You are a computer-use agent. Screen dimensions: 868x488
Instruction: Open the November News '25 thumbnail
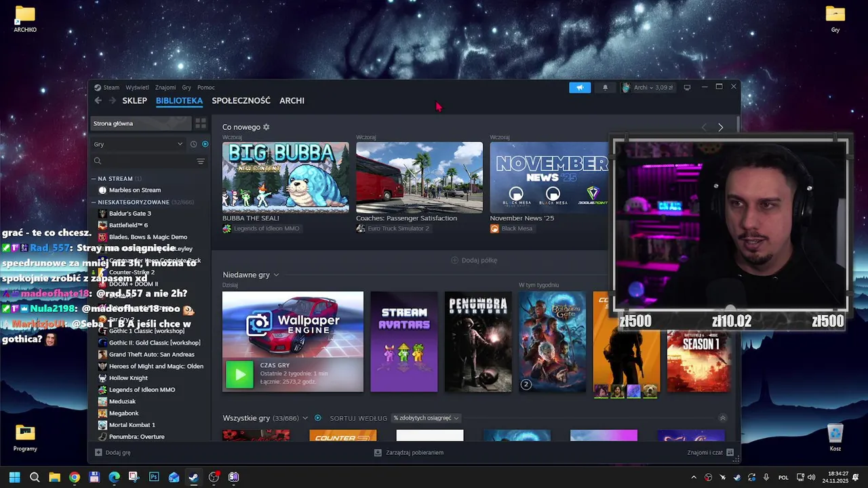[x=549, y=177]
